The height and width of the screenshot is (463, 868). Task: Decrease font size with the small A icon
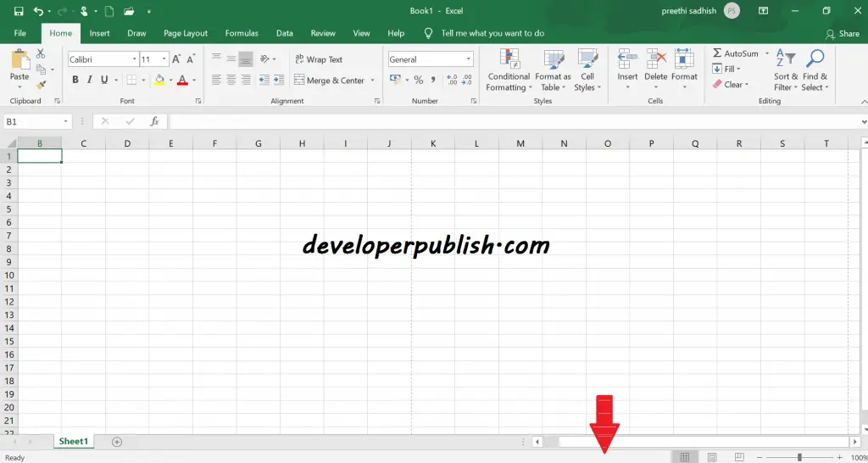click(191, 59)
